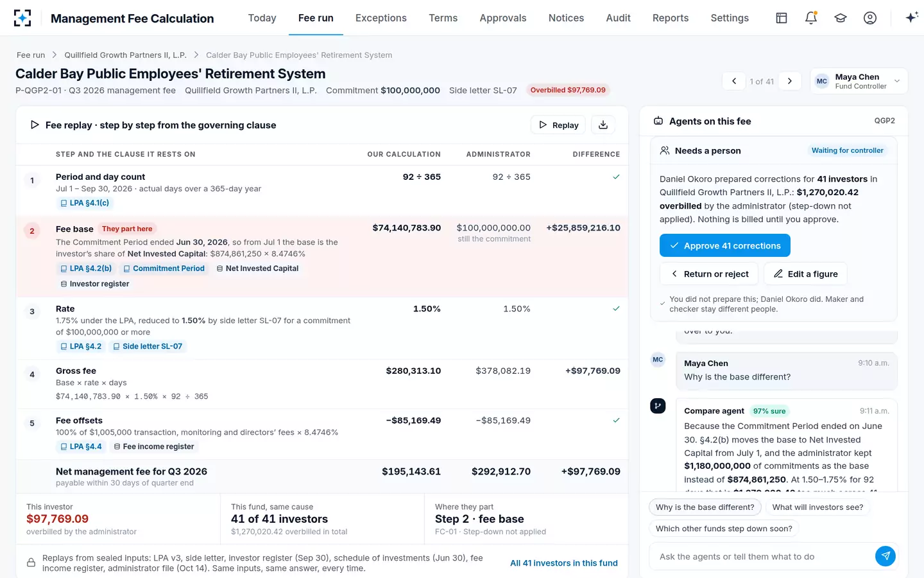This screenshot has width=924, height=578.
Task: Click the Replay button
Action: pos(558,125)
